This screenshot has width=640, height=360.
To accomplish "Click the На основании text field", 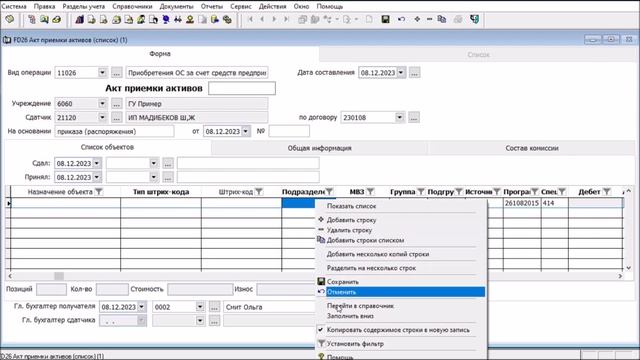I will point(114,131).
